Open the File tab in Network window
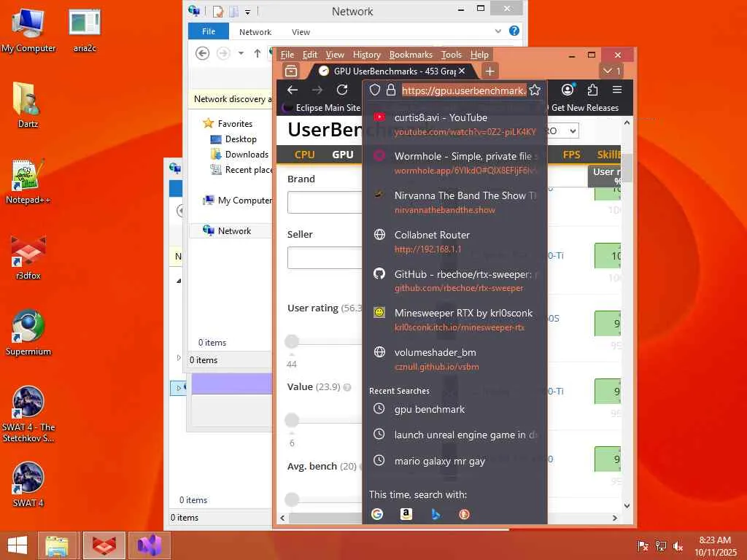747x560 pixels. pos(209,31)
